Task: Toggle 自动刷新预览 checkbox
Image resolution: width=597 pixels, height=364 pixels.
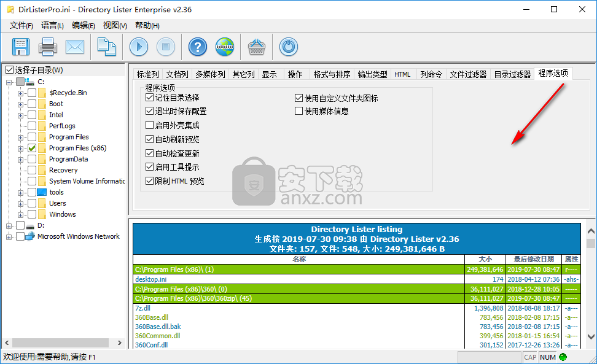Action: [149, 139]
